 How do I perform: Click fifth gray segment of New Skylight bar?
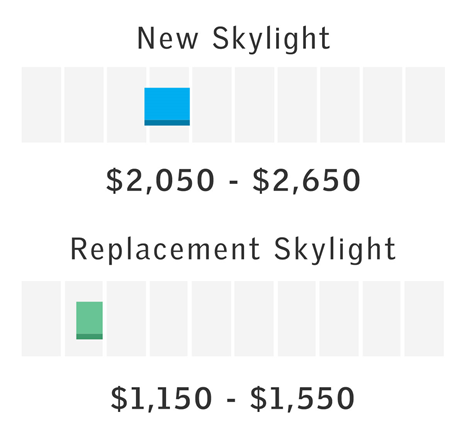click(x=212, y=105)
